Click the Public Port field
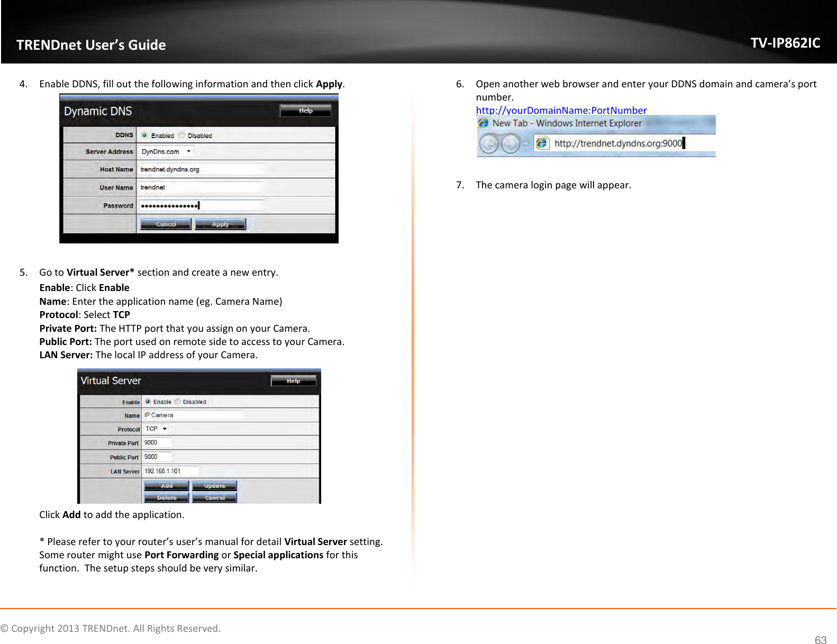The height and width of the screenshot is (644, 837). click(x=157, y=457)
